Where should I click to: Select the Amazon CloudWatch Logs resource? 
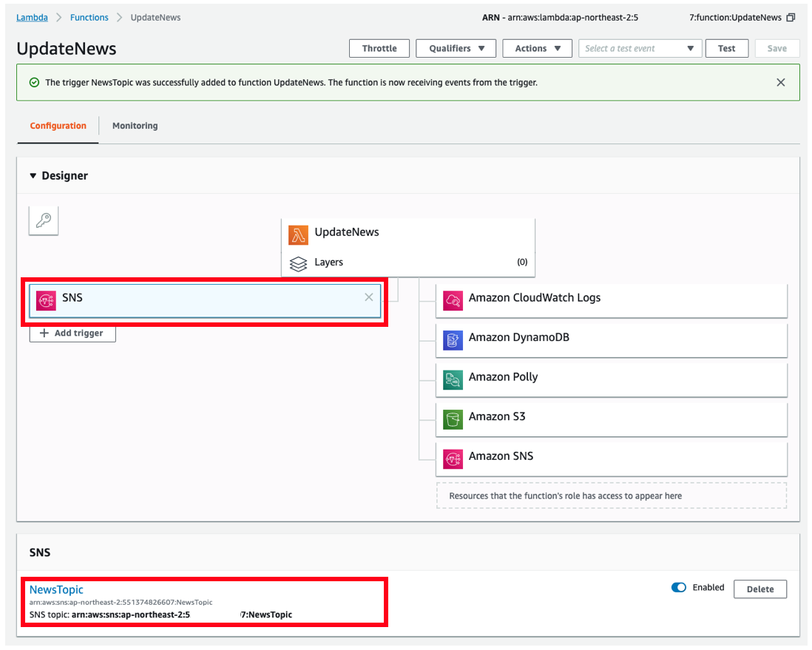click(612, 300)
